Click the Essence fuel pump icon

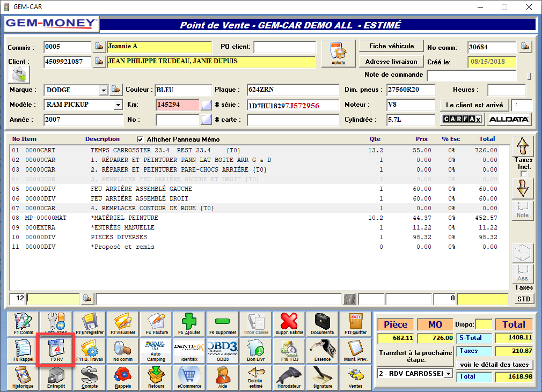coord(323,351)
